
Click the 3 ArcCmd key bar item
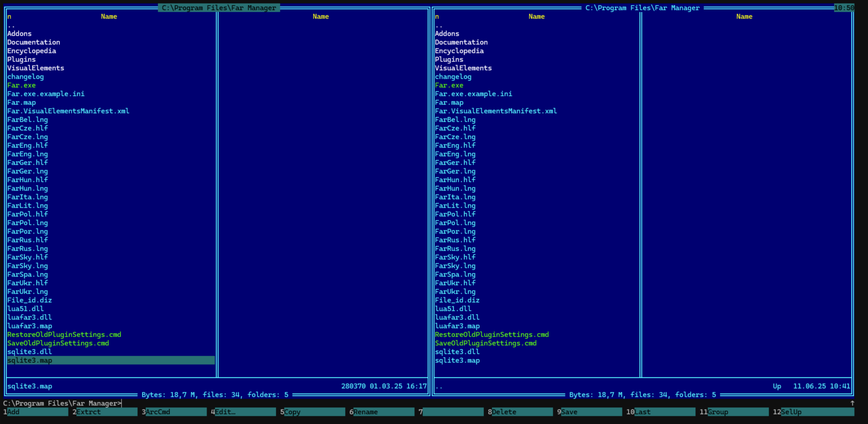(175, 412)
